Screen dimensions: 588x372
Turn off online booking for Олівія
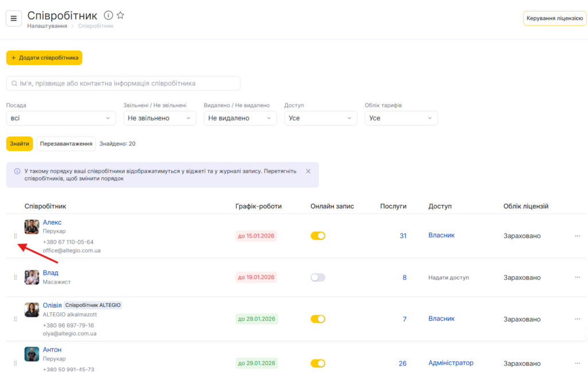click(318, 319)
